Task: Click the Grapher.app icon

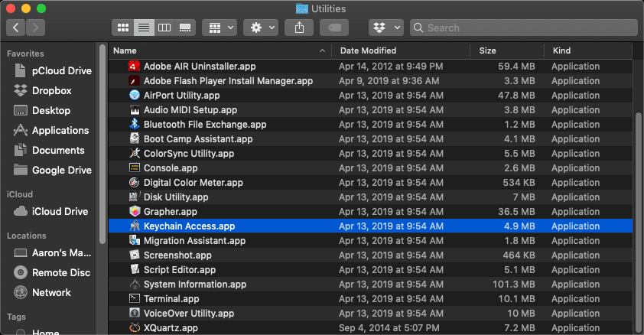Action: 135,212
